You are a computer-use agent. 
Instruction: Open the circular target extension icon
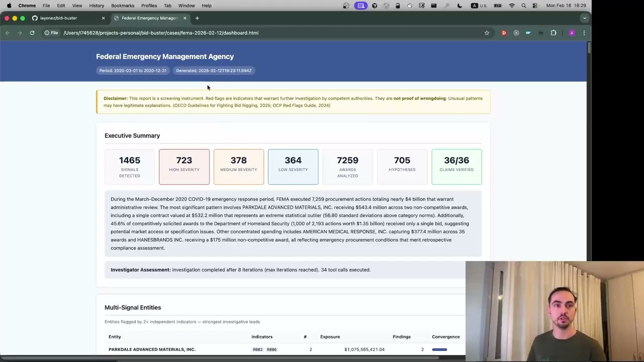tap(516, 33)
